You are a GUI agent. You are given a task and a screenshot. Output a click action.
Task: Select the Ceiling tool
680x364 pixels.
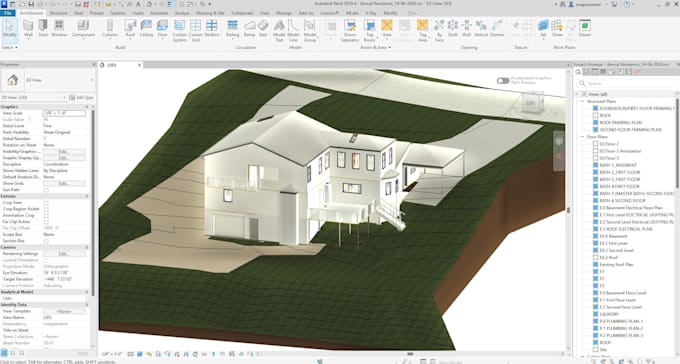146,28
